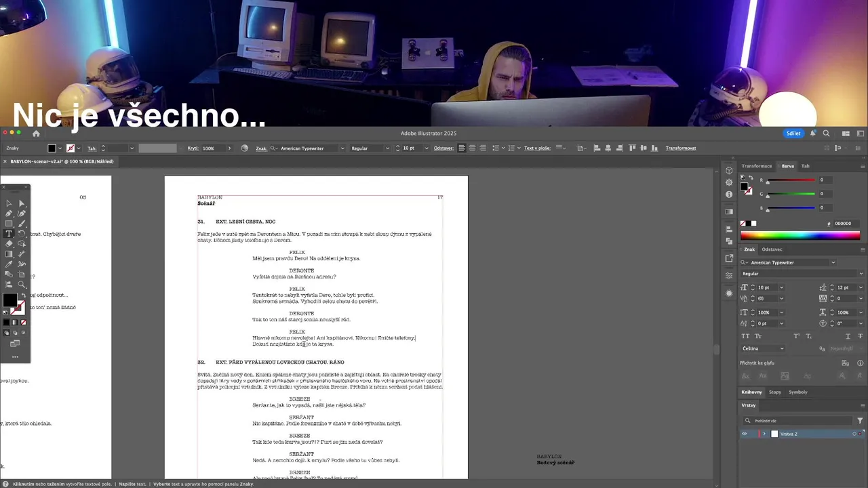Click horizontal align left icon in control bar
Screen dimensions: 868x488
coord(597,148)
